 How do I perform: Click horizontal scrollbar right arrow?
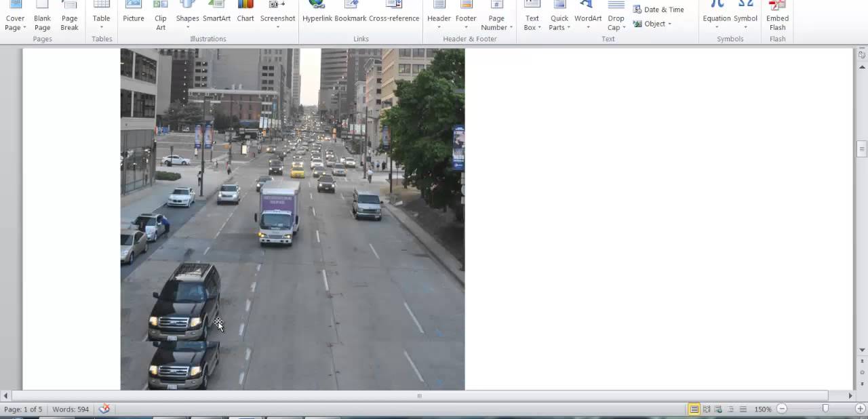click(x=850, y=395)
